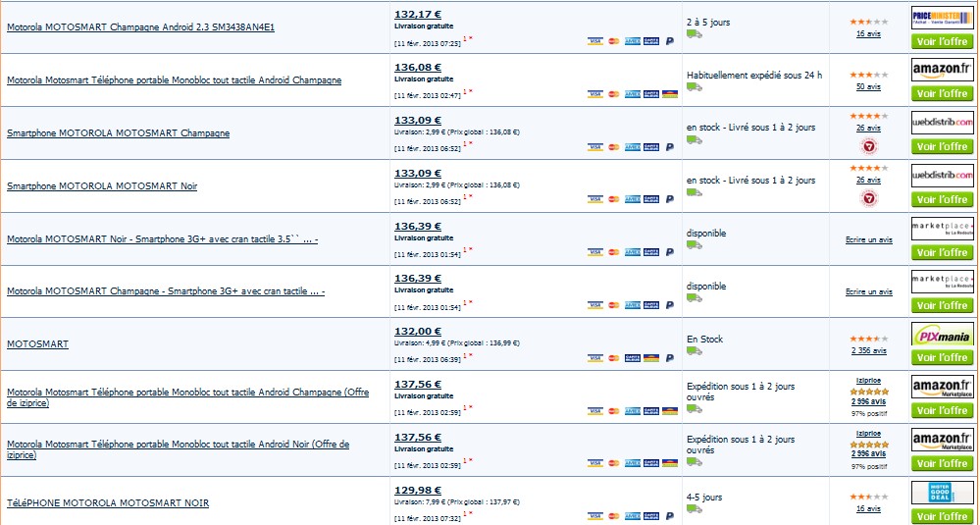980x525 pixels.
Task: Click the truck icon in the MOTOSMART Noir 3G+ row
Action: click(694, 245)
